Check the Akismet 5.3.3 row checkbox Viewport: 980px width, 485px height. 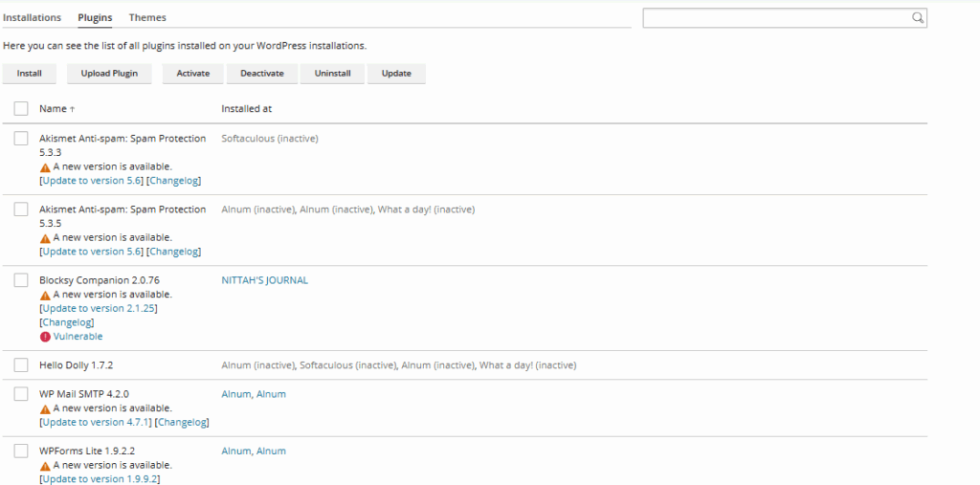[21, 139]
